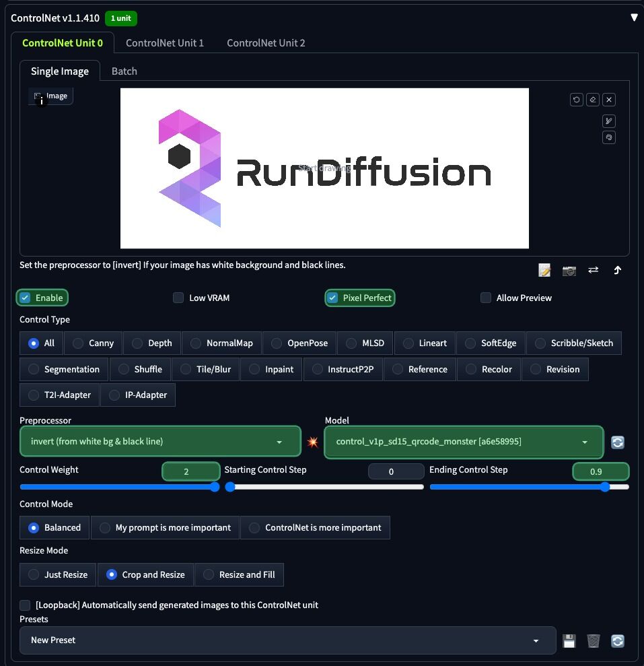
Task: Click the Starting Control Step value field
Action: pyautogui.click(x=396, y=471)
